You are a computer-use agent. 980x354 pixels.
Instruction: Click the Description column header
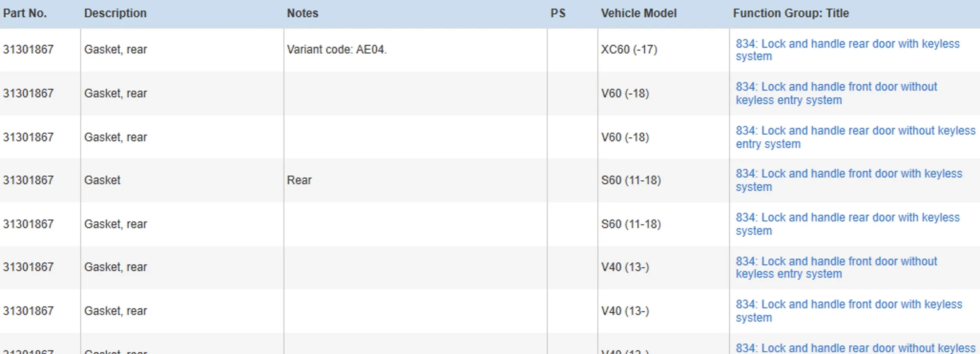(x=115, y=13)
